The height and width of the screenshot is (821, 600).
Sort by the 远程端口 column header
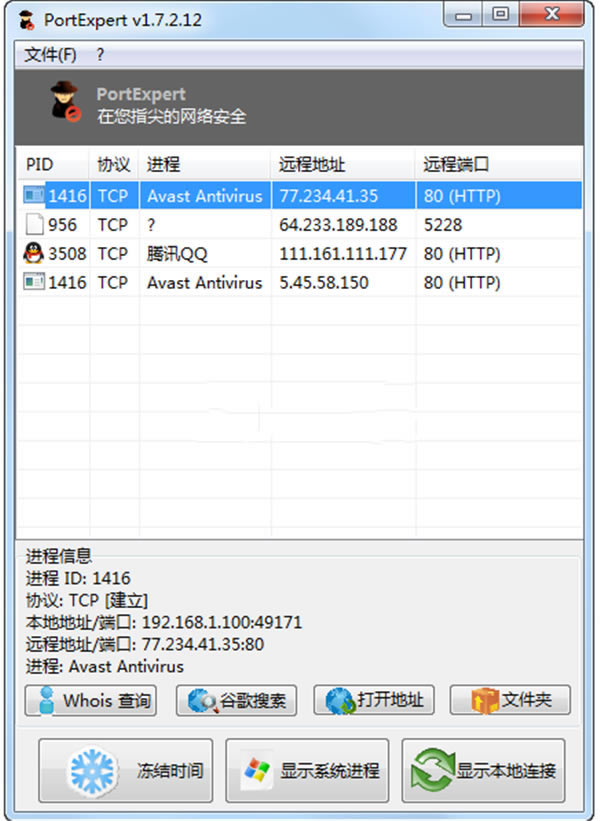click(456, 165)
